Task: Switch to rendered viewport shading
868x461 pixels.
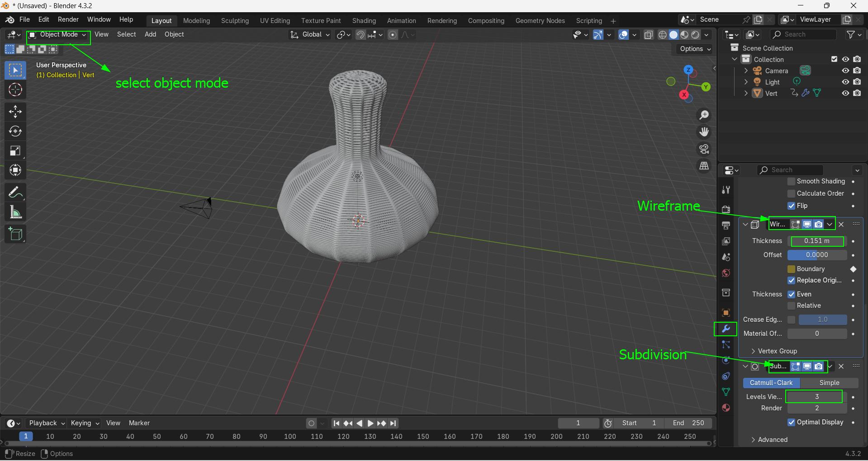Action: tap(696, 35)
